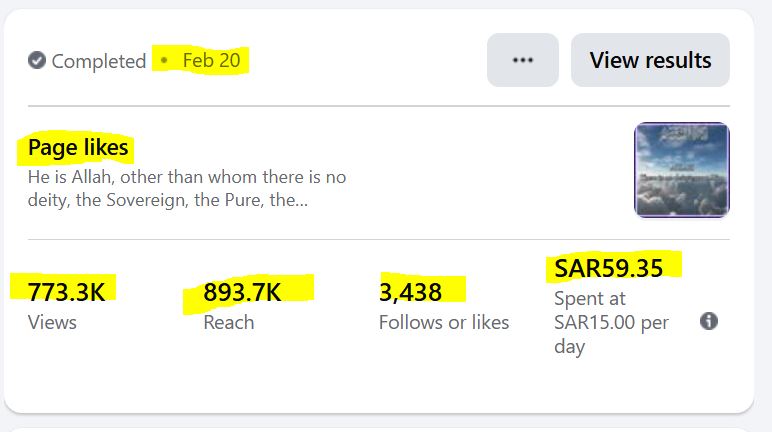Click the ad description starting "He is Allah"
The width and height of the screenshot is (772, 432).
coord(187,188)
